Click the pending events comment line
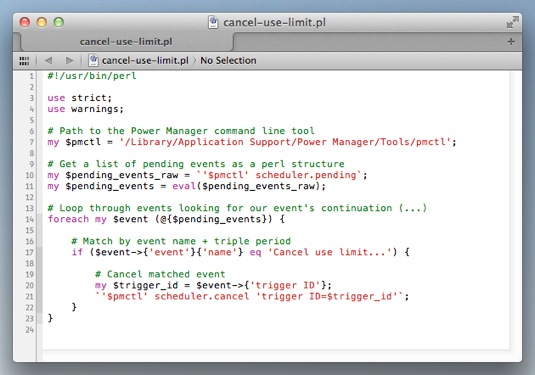This screenshot has width=535, height=375. 196,164
